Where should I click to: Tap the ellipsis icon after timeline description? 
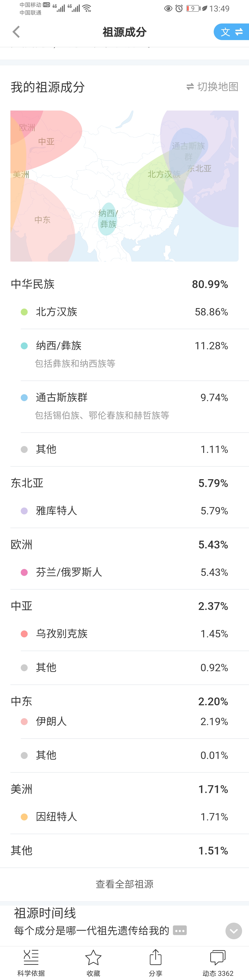(180, 930)
